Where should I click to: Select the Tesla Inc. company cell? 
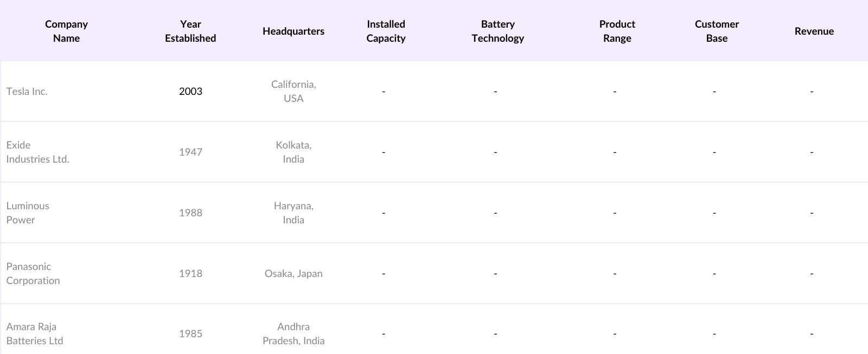(27, 92)
